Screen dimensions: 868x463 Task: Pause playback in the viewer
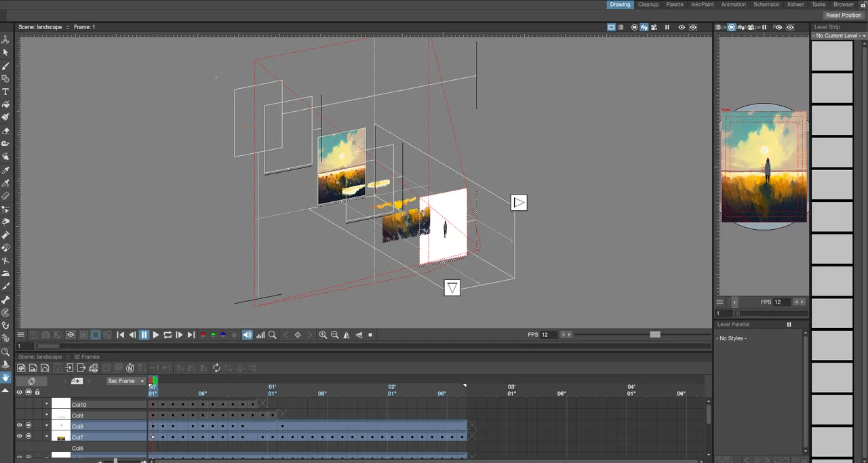[x=144, y=335]
